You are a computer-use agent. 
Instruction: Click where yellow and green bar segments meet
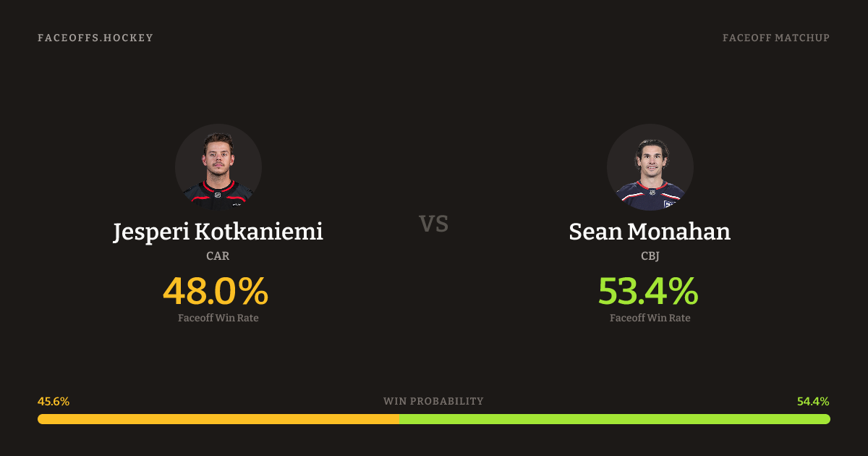[x=399, y=419]
